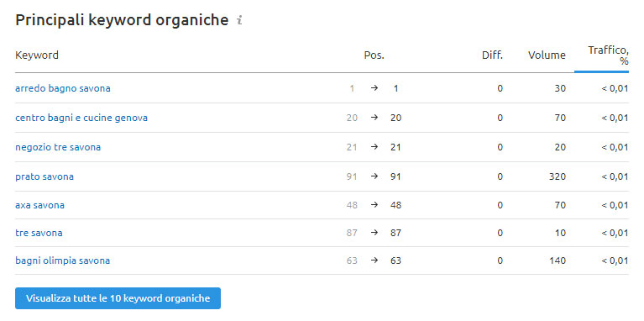Select the bagni olimpia savona keyword
The width and height of the screenshot is (644, 321).
[x=62, y=260]
